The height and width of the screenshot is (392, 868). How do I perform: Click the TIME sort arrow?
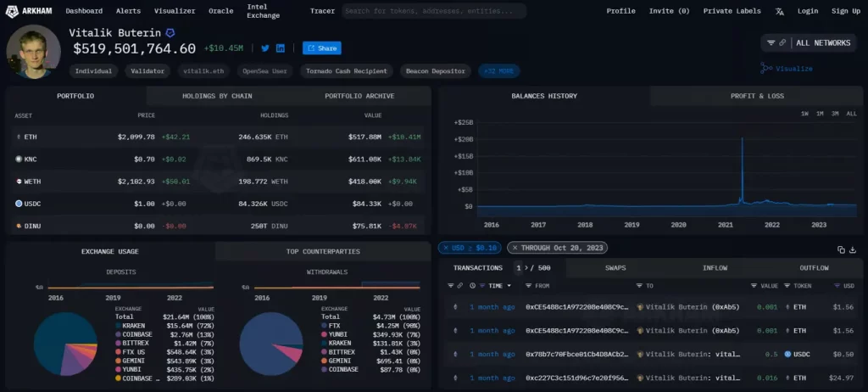509,286
